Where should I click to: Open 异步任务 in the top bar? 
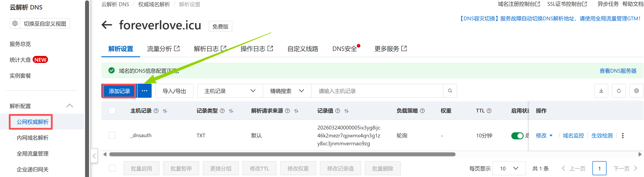tap(608, 4)
